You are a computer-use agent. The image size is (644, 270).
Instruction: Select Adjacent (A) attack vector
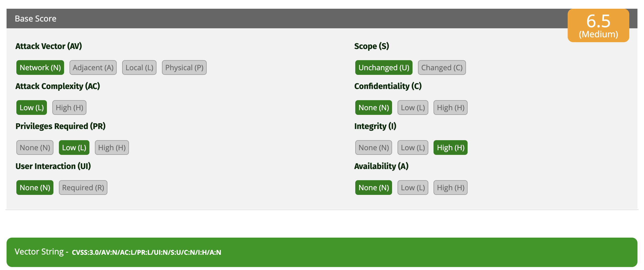click(93, 67)
